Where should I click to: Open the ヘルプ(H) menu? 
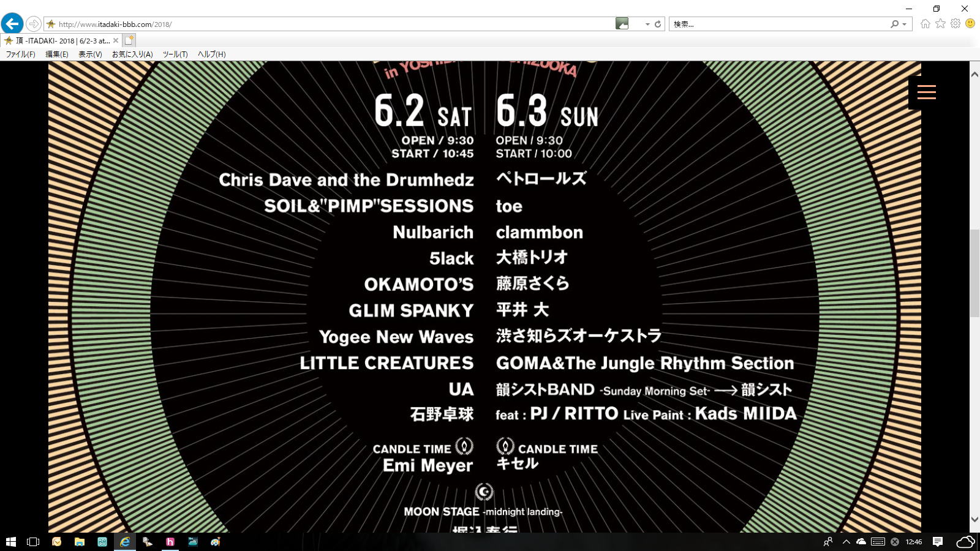[212, 54]
